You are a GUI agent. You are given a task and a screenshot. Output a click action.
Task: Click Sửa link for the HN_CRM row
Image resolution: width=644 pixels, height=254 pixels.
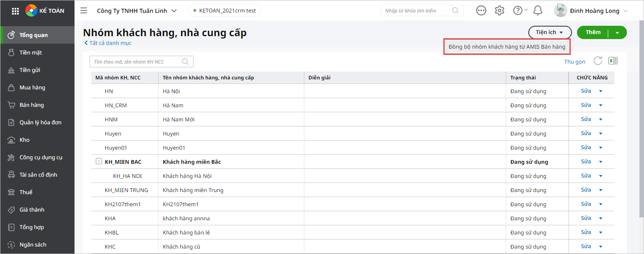tap(586, 105)
